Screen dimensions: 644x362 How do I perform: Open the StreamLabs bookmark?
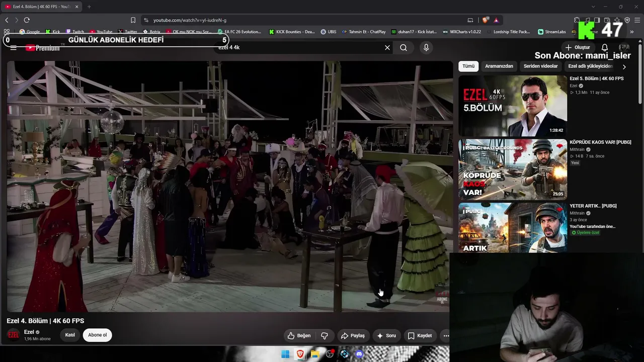coord(552,32)
